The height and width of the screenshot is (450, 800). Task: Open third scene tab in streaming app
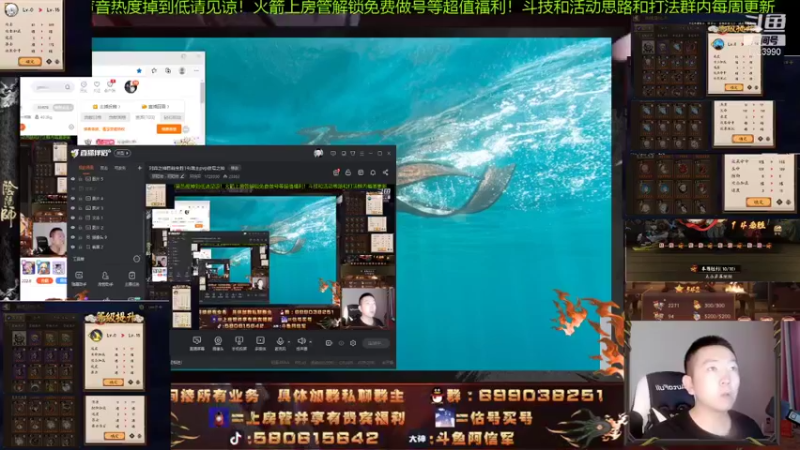(x=120, y=168)
